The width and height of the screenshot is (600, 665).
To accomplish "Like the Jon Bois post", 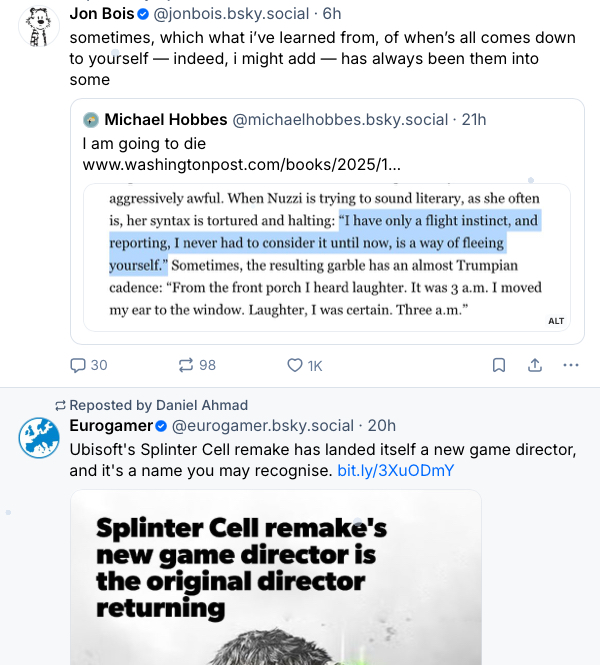I will (x=295, y=365).
